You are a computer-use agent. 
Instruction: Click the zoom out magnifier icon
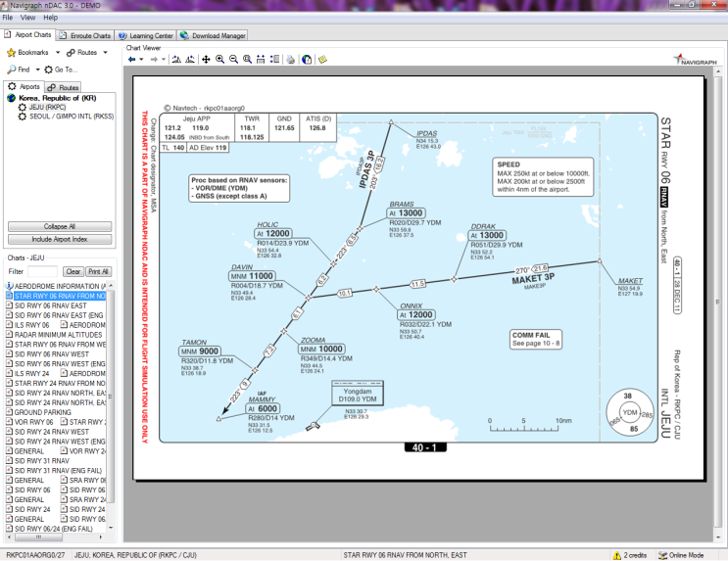[x=233, y=60]
